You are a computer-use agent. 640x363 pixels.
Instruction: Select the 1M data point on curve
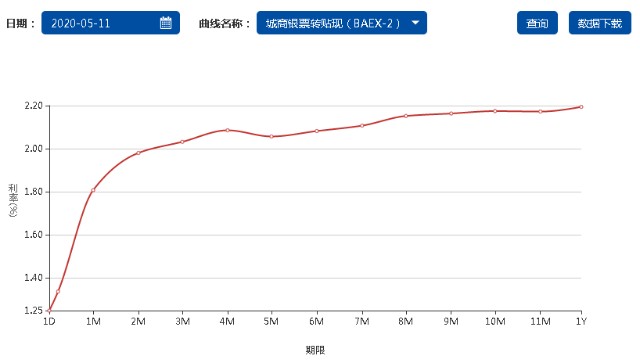[93, 190]
